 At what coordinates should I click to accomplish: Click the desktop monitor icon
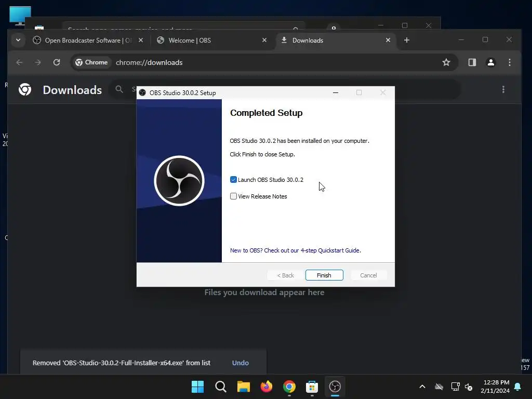pyautogui.click(x=20, y=16)
